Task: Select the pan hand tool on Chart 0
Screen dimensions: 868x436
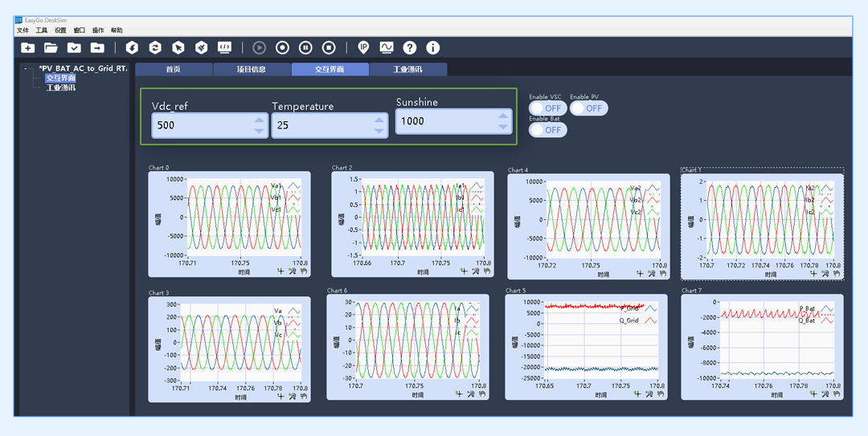Action: pos(303,271)
